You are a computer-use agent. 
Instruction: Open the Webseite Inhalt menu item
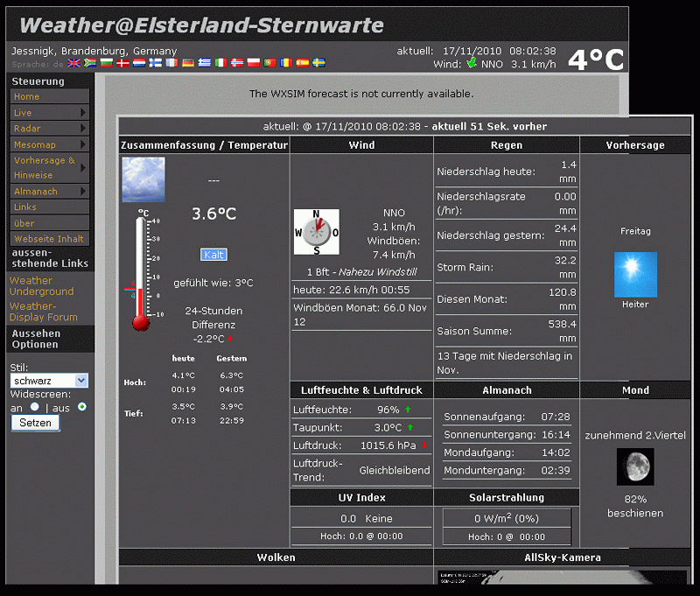(49, 239)
